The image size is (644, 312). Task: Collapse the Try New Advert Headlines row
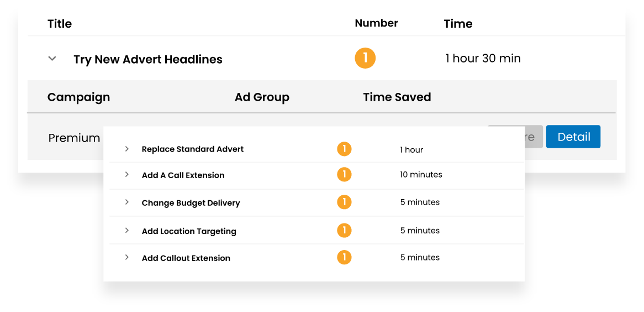[x=52, y=58]
